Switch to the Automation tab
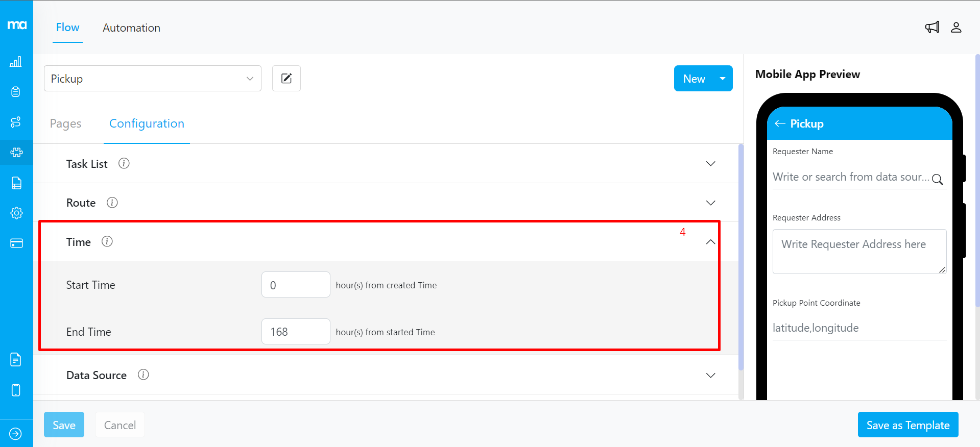980x447 pixels. coord(131,28)
